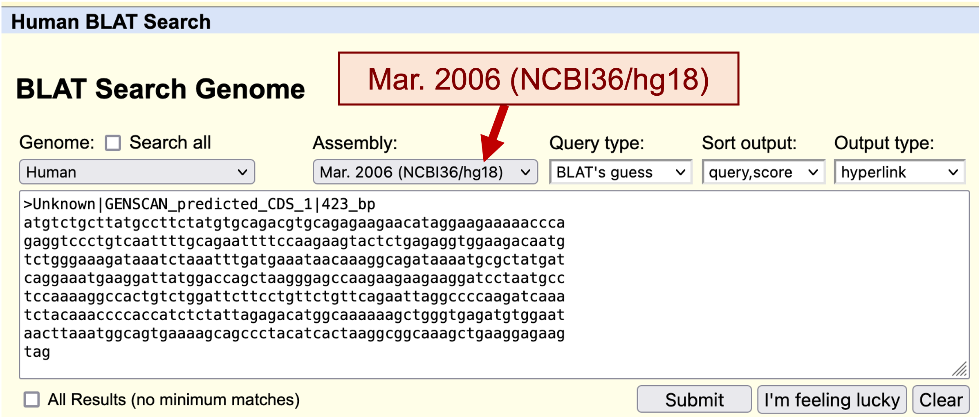The height and width of the screenshot is (418, 980).
Task: Click the Human BLAT Search header
Action: [111, 22]
